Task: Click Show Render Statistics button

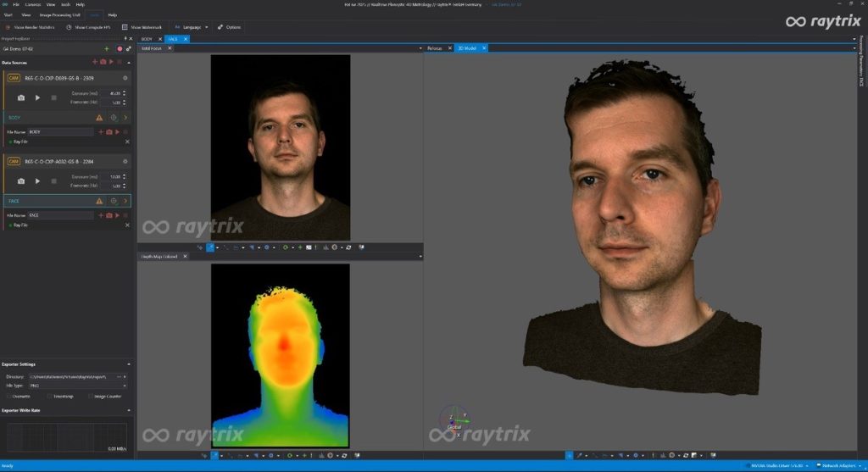Action: tap(31, 27)
